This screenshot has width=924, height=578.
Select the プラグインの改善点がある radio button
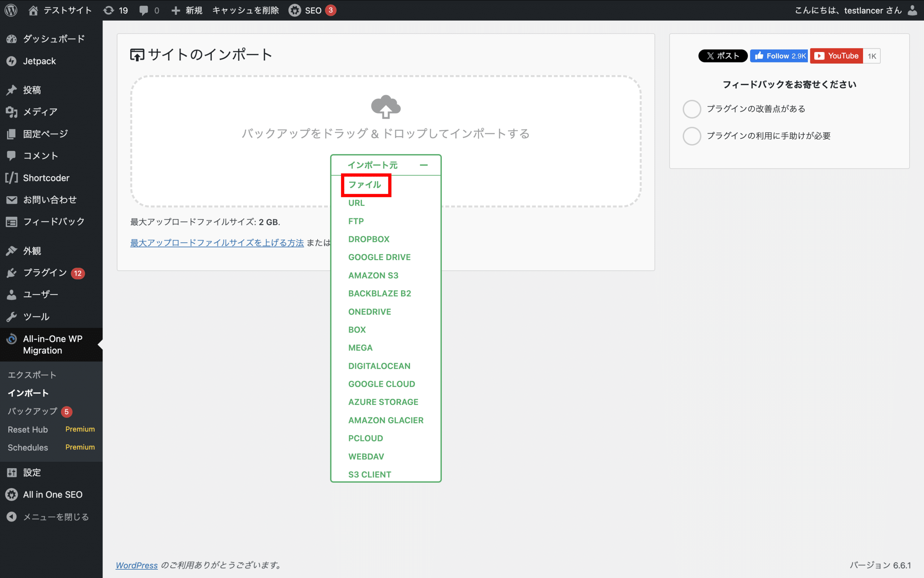(692, 109)
